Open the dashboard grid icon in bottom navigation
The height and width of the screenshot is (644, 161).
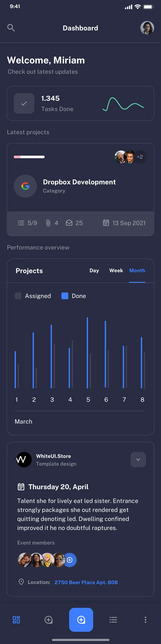(x=16, y=620)
